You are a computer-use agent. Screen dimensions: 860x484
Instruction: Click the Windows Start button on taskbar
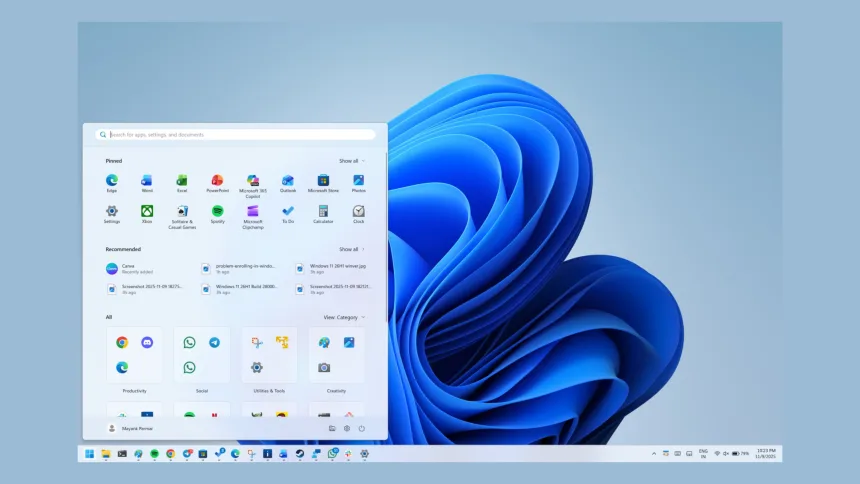(89, 454)
